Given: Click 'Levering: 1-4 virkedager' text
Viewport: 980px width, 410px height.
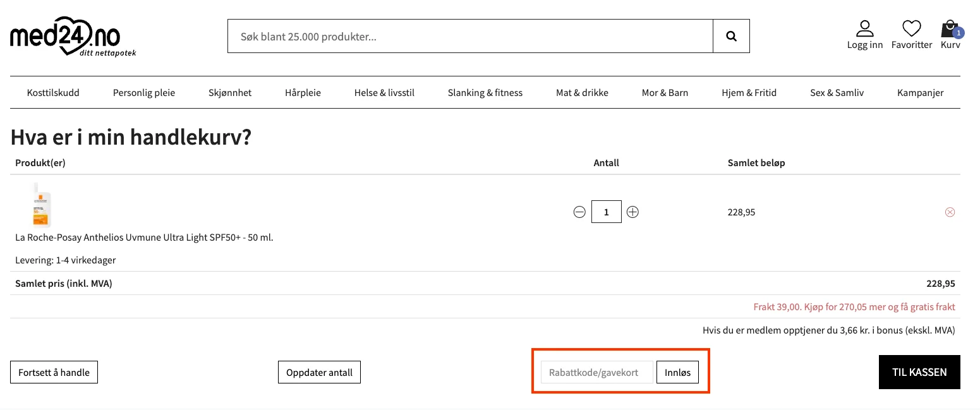Looking at the screenshot, I should (x=66, y=260).
